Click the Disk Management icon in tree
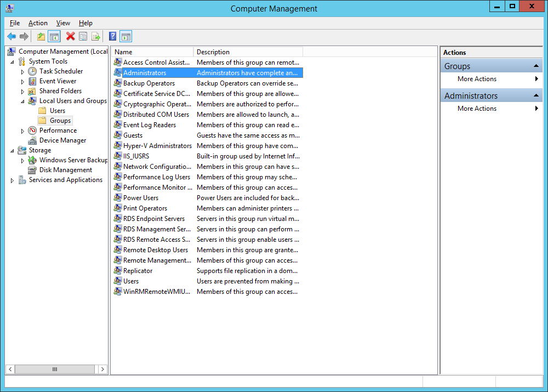Screen dimensions: 548x392 click(x=33, y=170)
